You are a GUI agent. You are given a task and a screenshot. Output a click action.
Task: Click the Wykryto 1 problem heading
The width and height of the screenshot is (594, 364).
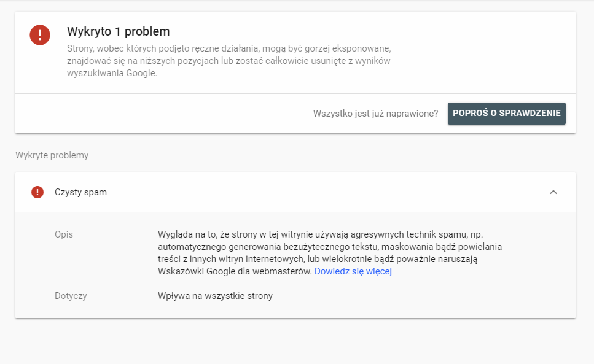click(118, 31)
